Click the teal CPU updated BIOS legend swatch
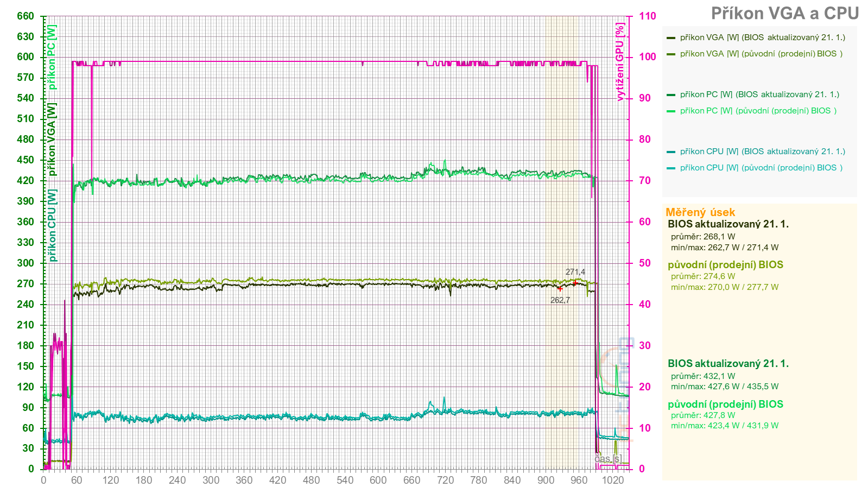 (670, 152)
